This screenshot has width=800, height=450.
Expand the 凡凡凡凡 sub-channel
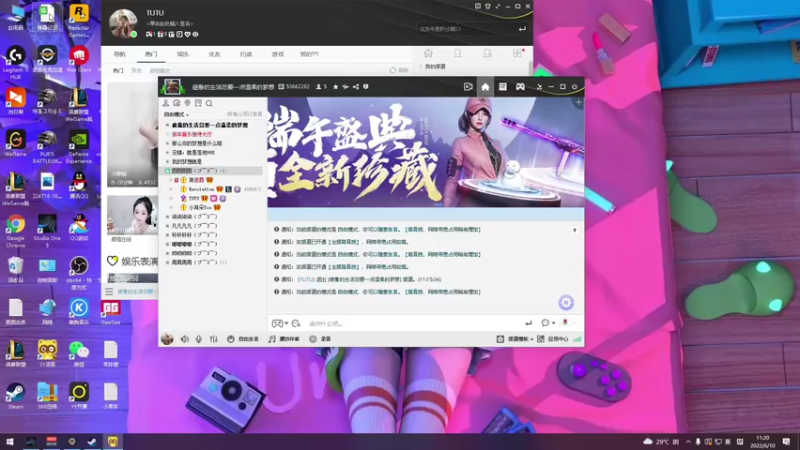[167, 226]
